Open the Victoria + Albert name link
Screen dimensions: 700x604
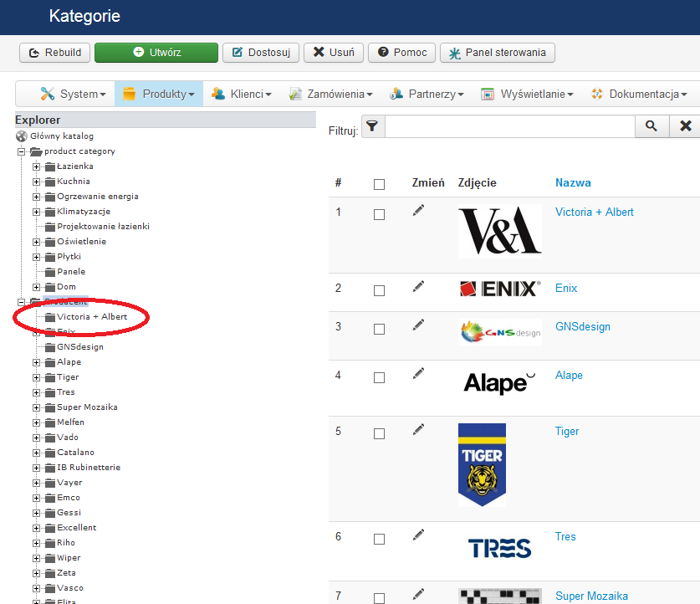click(x=594, y=212)
